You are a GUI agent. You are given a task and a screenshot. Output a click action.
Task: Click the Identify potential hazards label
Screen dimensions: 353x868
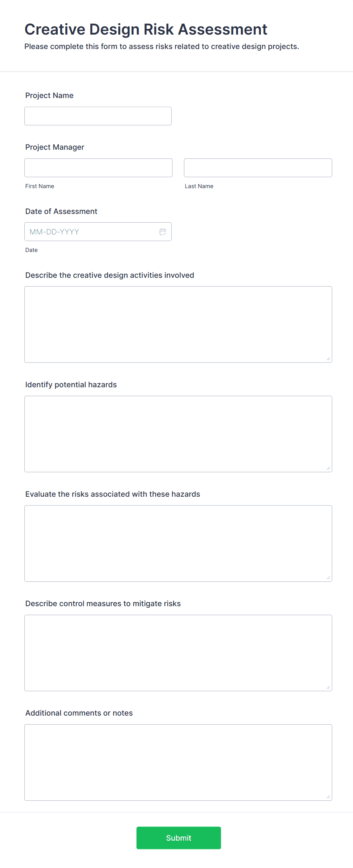click(71, 385)
